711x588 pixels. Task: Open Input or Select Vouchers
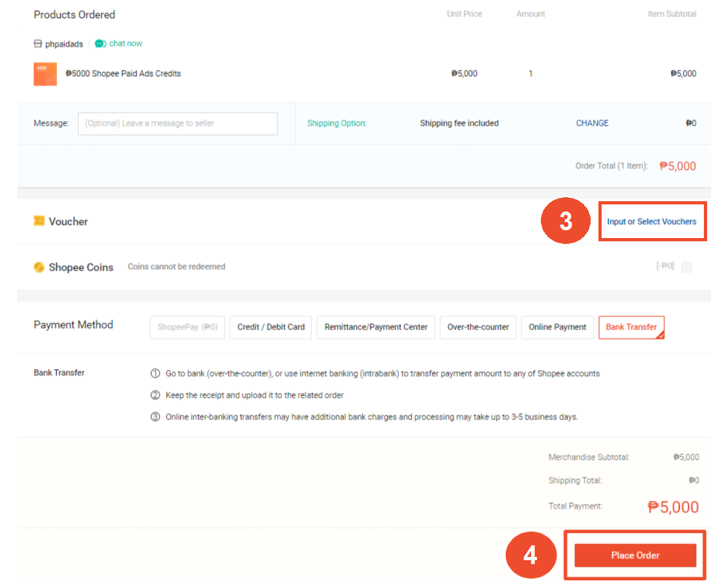pyautogui.click(x=651, y=222)
